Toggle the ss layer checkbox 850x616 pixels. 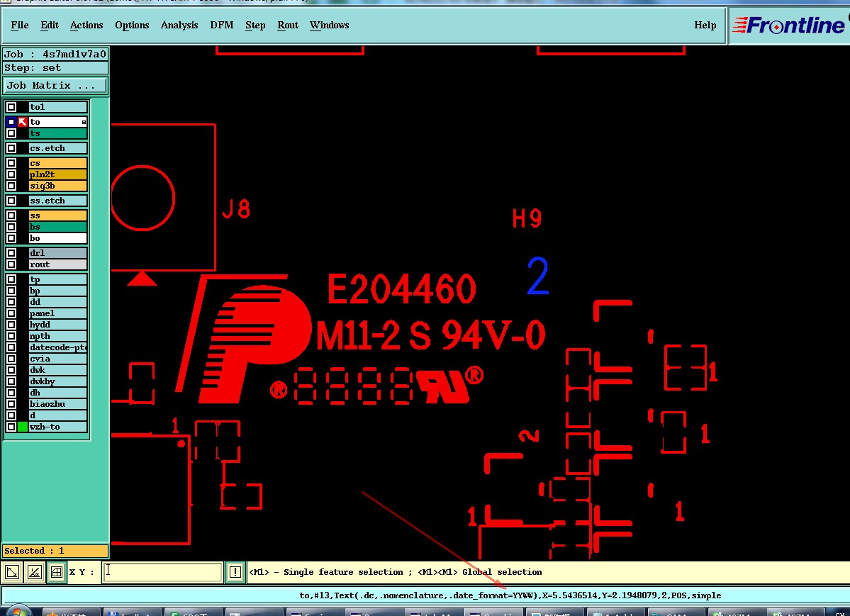[x=11, y=215]
